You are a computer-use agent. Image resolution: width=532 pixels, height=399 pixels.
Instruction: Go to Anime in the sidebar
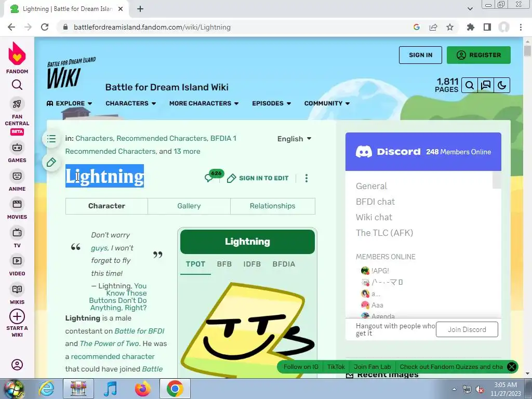[x=17, y=181]
